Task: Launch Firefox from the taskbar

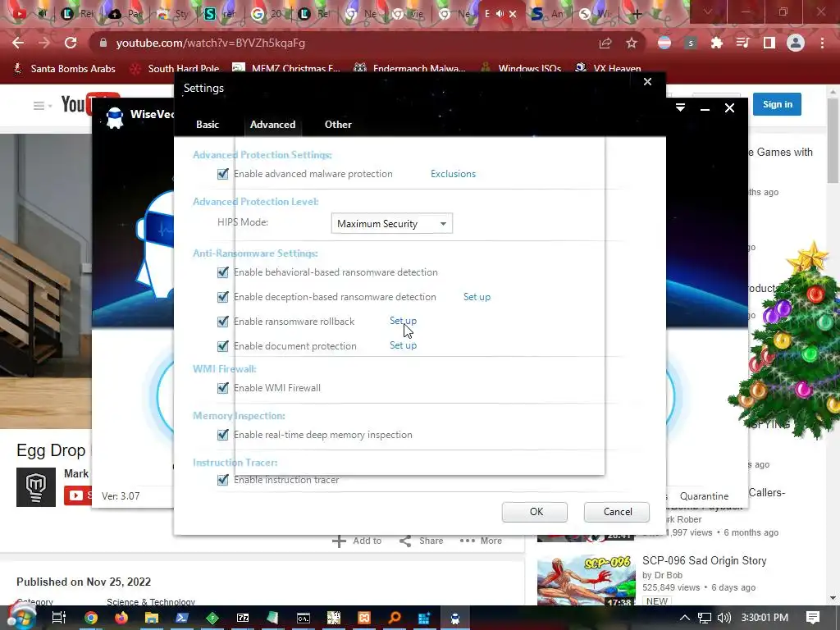Action: pos(121,618)
